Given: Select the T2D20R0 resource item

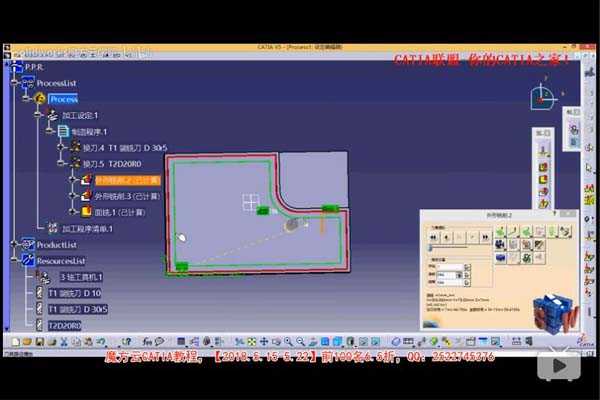Looking at the screenshot, I should pos(64,325).
